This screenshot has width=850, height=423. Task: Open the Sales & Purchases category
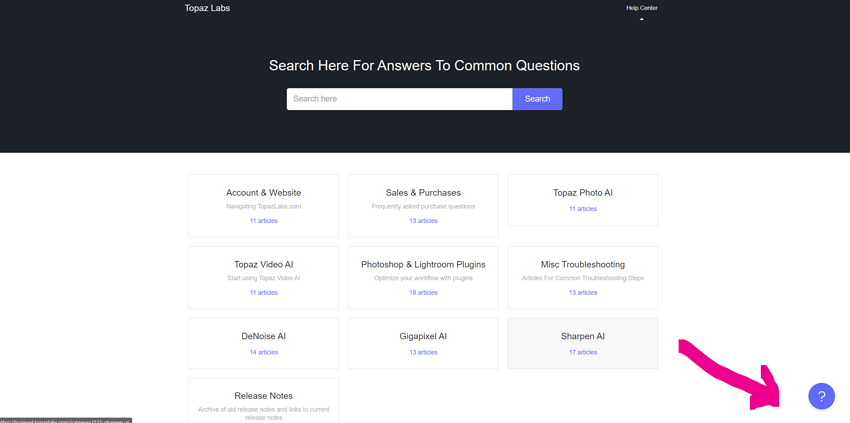(423, 193)
